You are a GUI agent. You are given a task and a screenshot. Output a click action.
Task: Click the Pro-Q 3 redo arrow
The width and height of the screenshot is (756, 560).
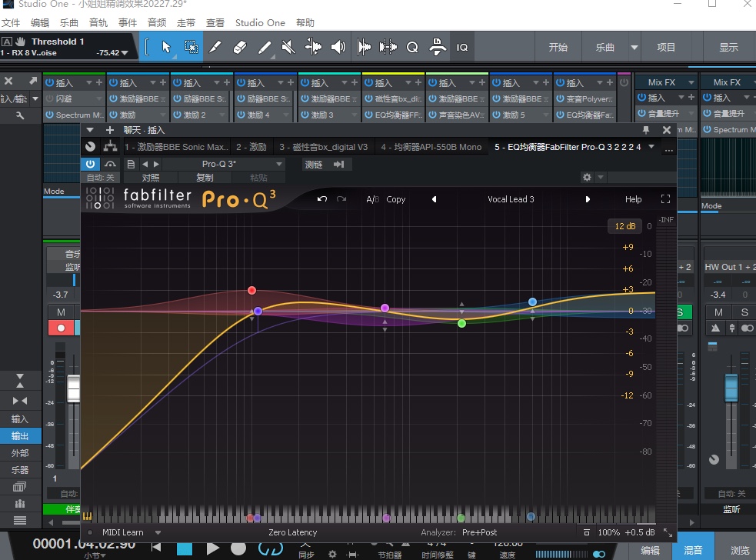(x=341, y=199)
